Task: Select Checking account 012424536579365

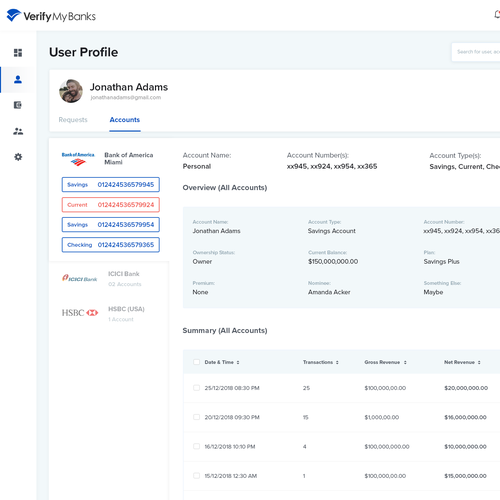Action: 111,245
